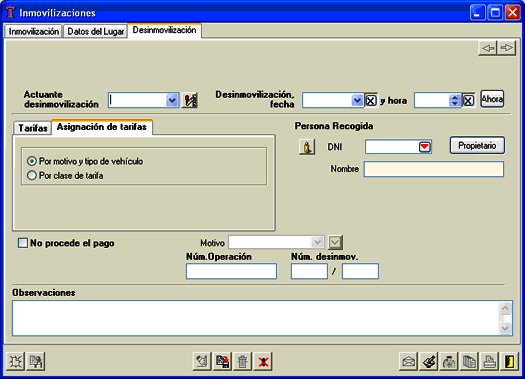The width and height of the screenshot is (525, 379).
Task: Select 'Por clase de tarifa' option
Action: pos(65,175)
